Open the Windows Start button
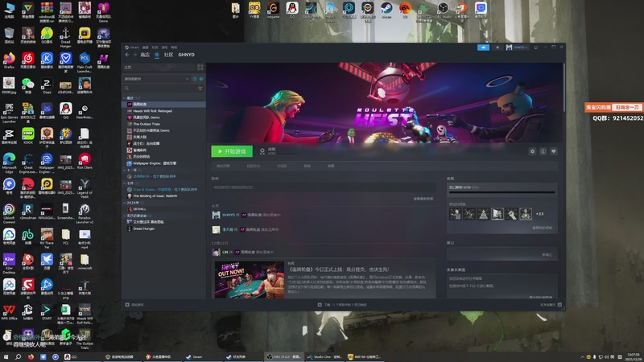Image resolution: width=644 pixels, height=362 pixels. (x=6, y=356)
